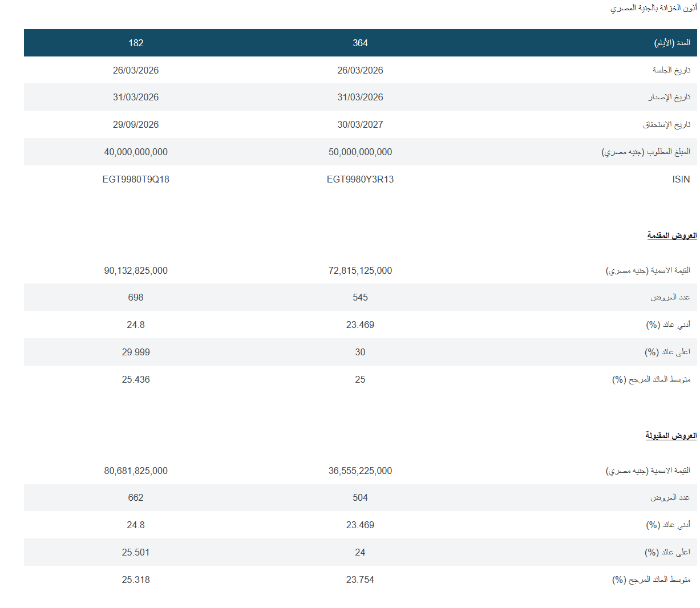Click the maturity date 29/09/2026

[136, 125]
